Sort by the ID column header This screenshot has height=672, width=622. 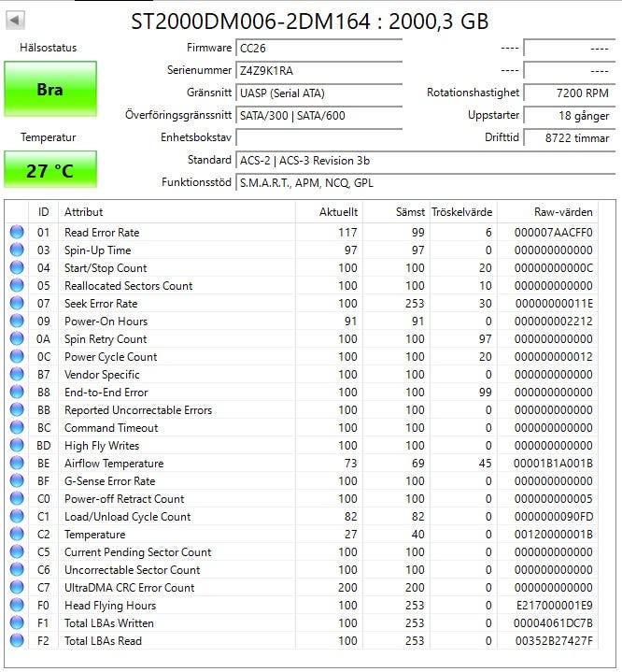point(43,212)
